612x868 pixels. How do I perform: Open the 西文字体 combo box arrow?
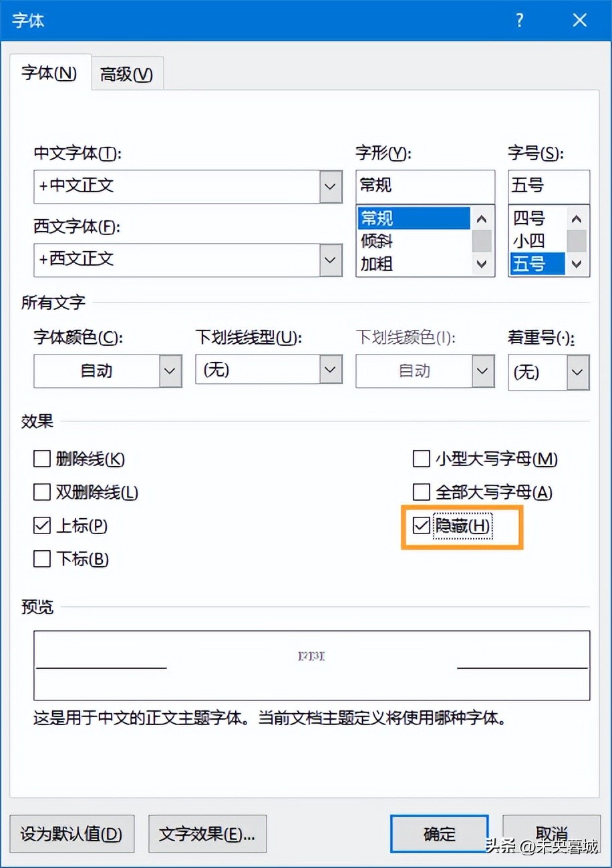tap(331, 260)
